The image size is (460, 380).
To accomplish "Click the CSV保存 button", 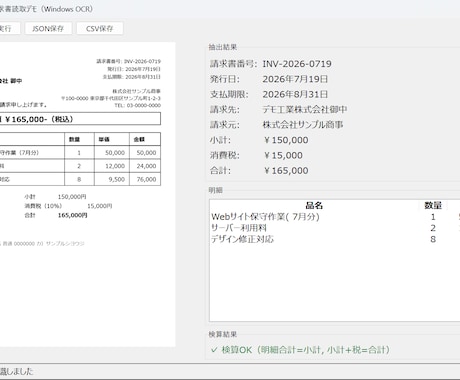I will (x=100, y=28).
